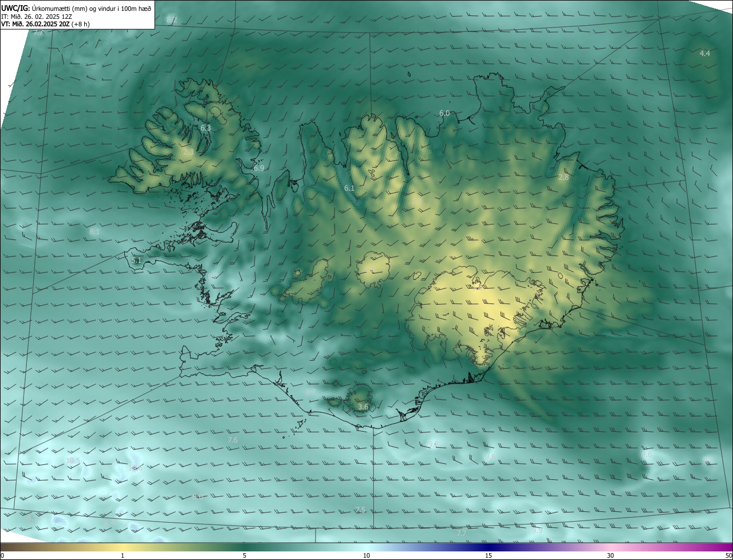Screen dimensions: 733x560
Task: Click the VT valid time line 20Z
Action: pos(45,24)
